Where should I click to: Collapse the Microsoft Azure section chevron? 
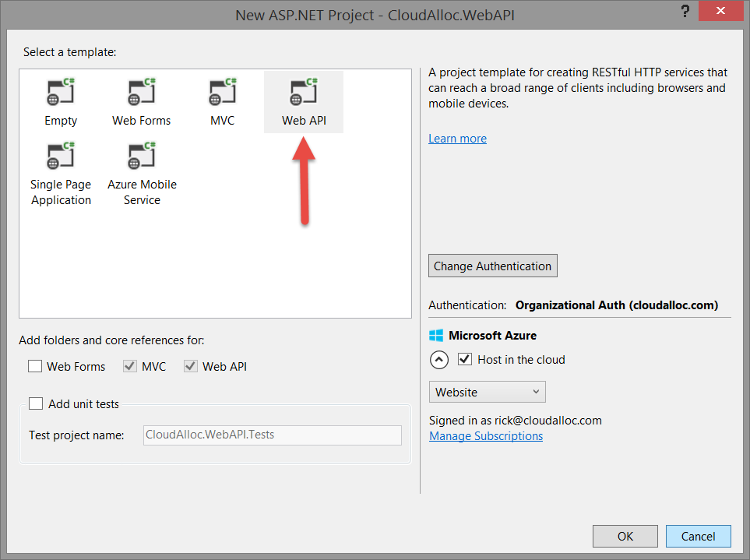[x=439, y=360]
